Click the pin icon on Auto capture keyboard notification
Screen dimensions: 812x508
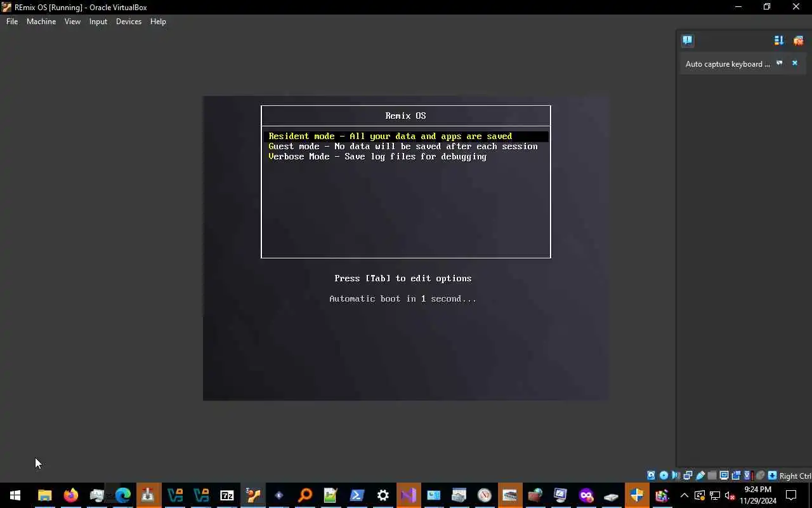(780, 63)
